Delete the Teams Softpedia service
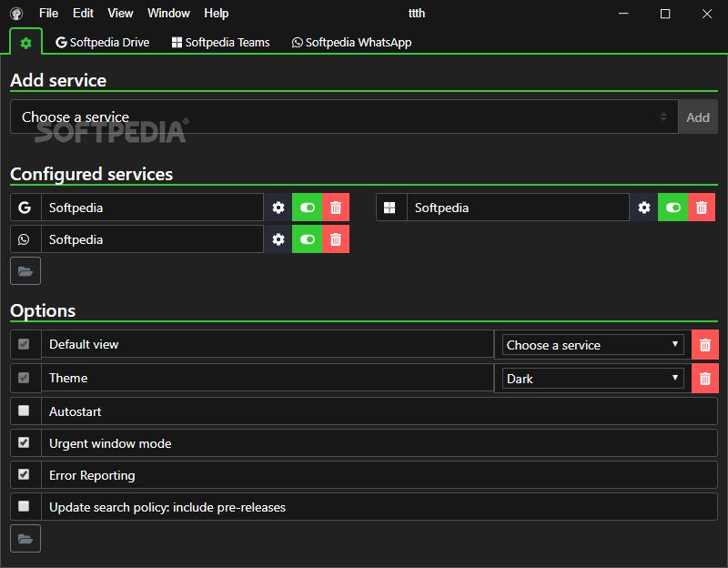Viewport: 728px width, 568px height. [x=702, y=208]
